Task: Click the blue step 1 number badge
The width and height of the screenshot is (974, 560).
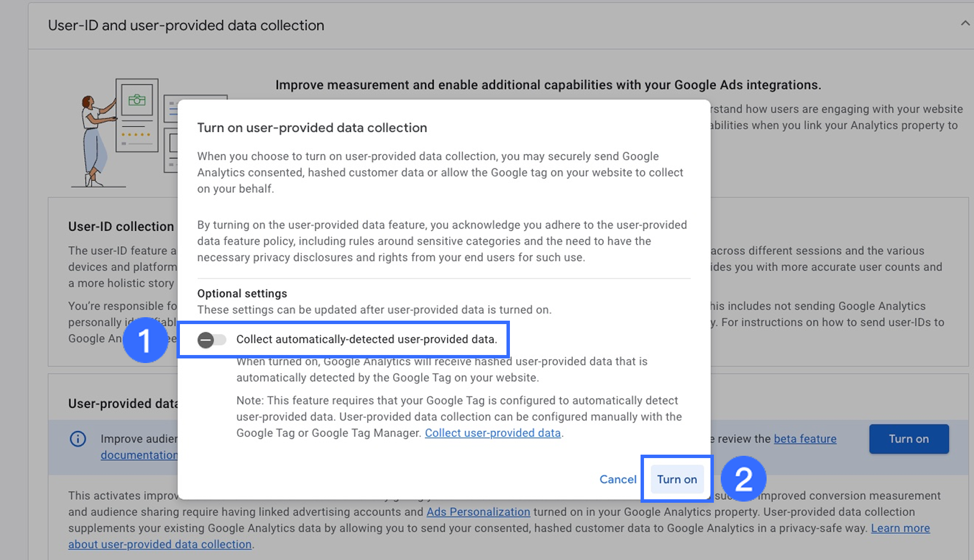Action: point(145,340)
